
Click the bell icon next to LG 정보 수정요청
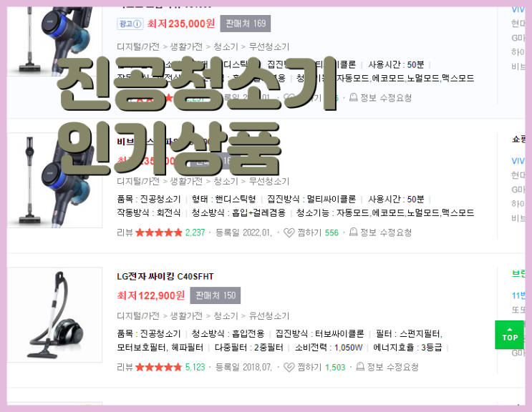coord(360,367)
